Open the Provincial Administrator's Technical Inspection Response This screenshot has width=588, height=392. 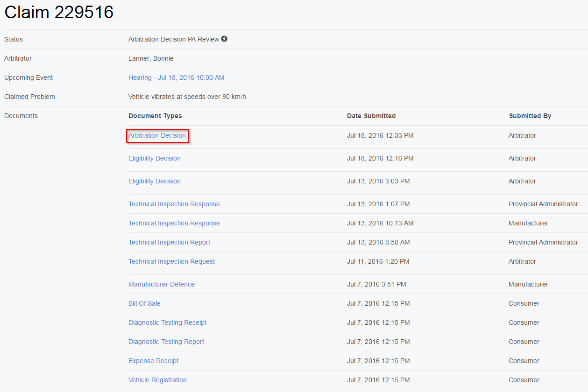click(x=174, y=204)
